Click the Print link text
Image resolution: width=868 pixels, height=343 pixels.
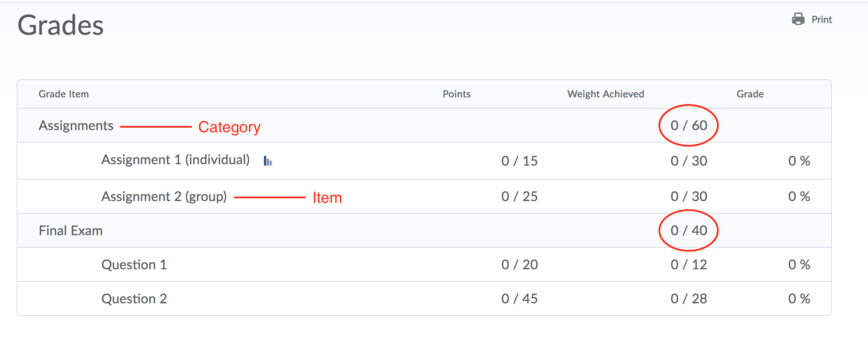click(821, 19)
